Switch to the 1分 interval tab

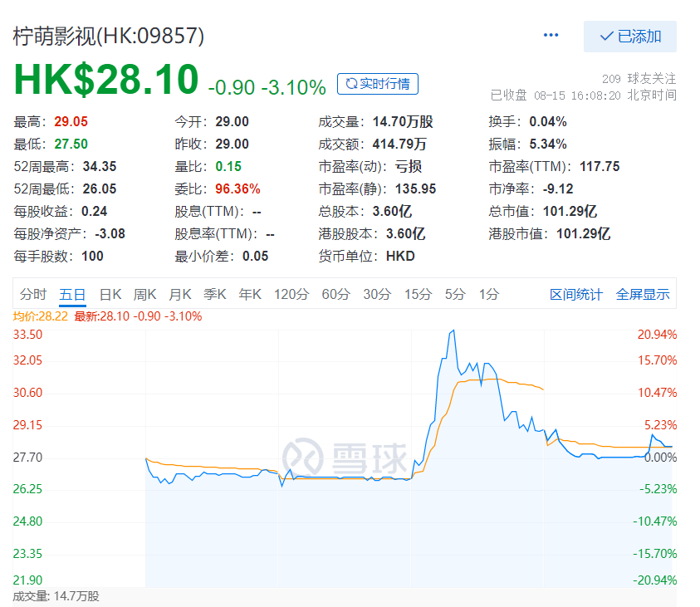coord(489,294)
